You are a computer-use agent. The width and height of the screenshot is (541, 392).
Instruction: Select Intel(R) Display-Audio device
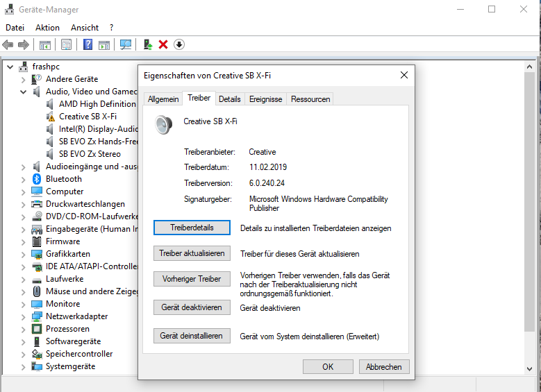[98, 129]
